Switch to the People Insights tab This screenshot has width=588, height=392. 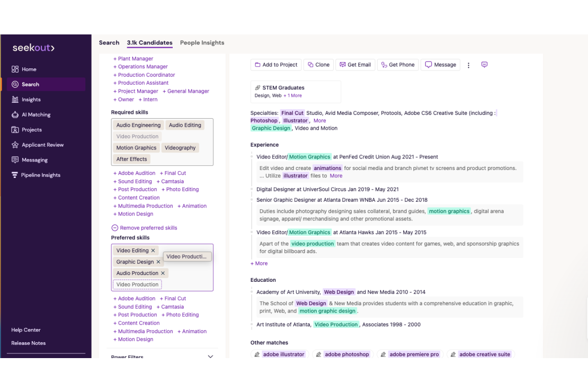pos(202,42)
